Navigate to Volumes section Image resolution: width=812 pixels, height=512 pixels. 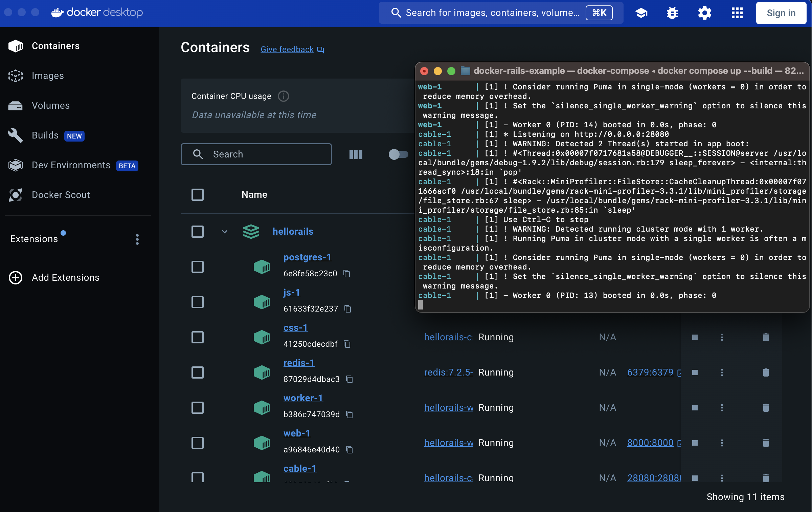(x=51, y=105)
